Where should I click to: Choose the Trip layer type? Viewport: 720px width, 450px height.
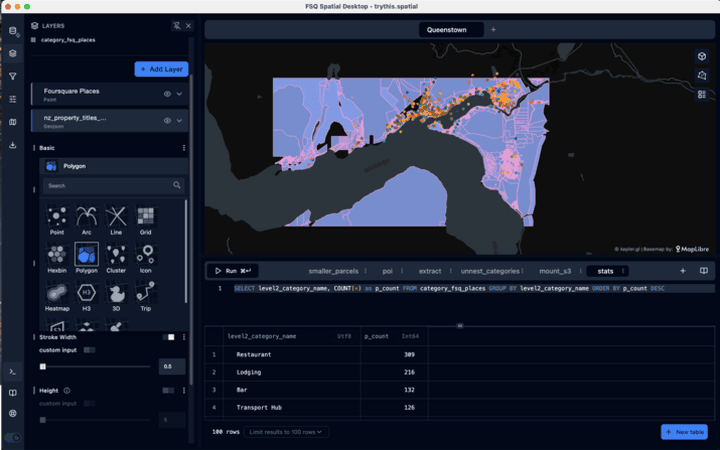point(146,294)
